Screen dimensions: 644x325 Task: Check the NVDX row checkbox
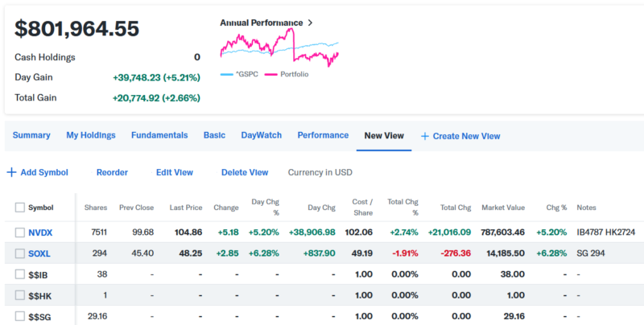click(x=20, y=232)
